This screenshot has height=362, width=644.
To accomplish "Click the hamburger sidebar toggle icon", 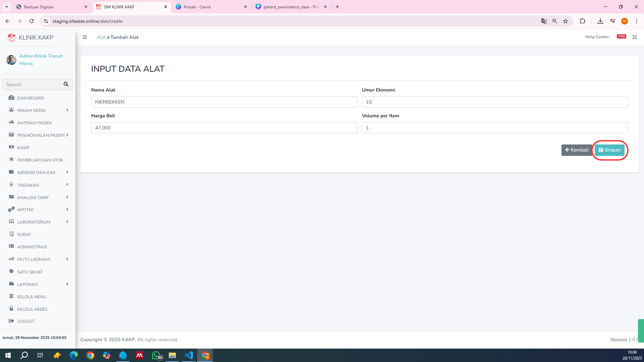I will coord(85,37).
